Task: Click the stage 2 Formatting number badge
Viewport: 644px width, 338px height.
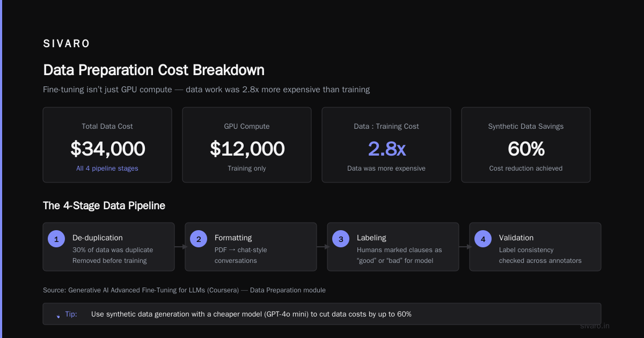Action: click(199, 239)
